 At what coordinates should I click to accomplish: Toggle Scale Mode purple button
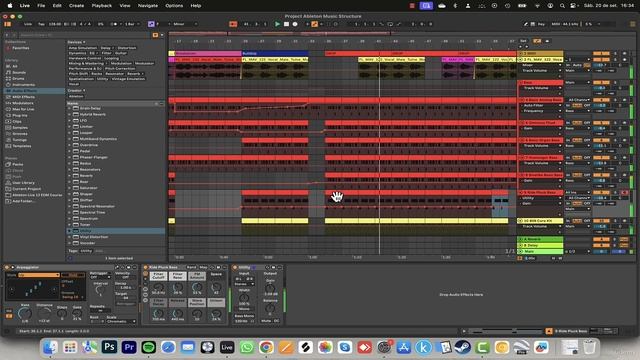click(x=151, y=24)
